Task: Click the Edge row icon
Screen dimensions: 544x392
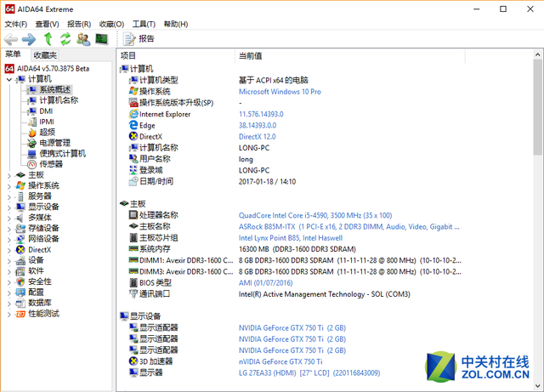Action: [133, 125]
